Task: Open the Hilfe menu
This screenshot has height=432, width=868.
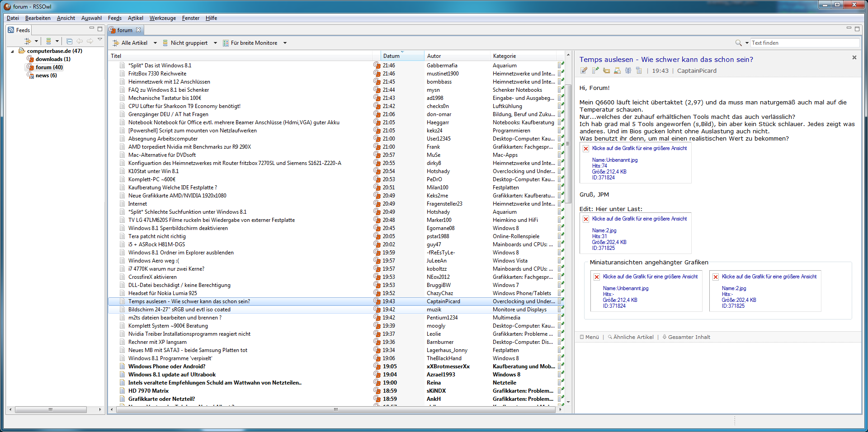Action: (x=211, y=18)
